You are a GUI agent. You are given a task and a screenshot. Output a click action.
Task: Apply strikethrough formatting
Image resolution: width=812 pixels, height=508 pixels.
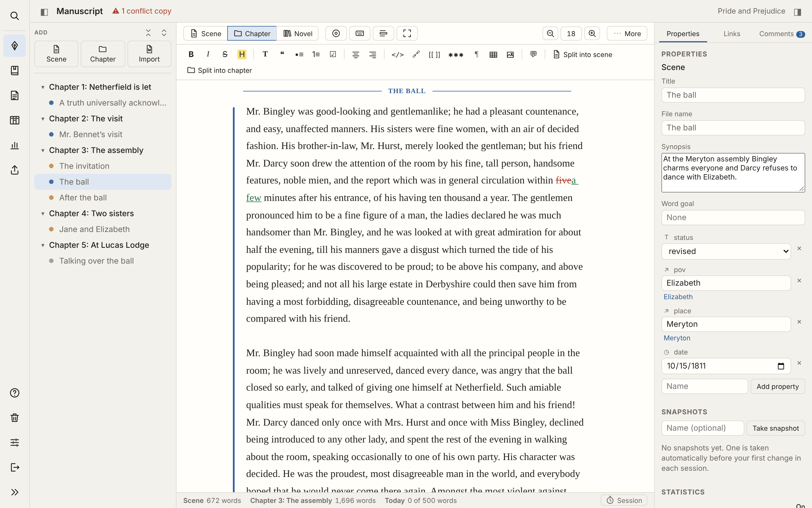coord(225,54)
